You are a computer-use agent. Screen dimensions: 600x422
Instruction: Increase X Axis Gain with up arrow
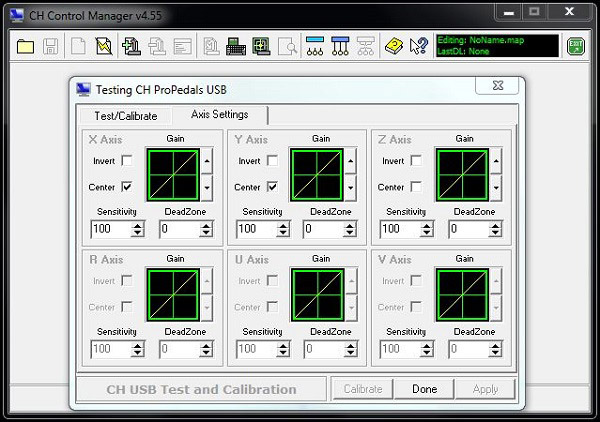[x=207, y=161]
